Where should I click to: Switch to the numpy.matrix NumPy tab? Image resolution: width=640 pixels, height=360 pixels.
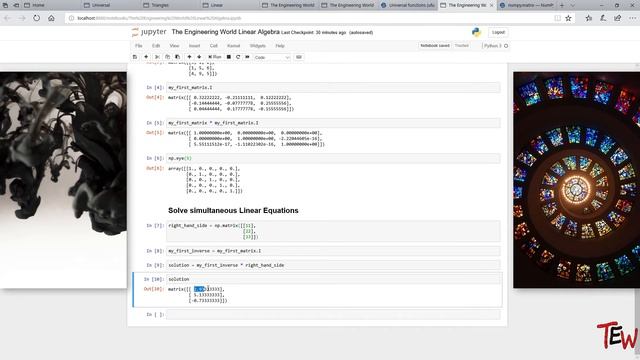527,5
